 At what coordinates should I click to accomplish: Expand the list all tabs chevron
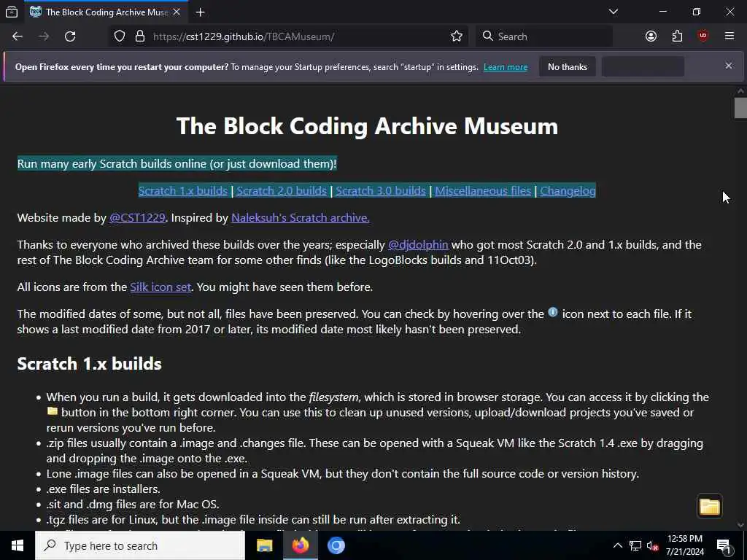coord(613,12)
